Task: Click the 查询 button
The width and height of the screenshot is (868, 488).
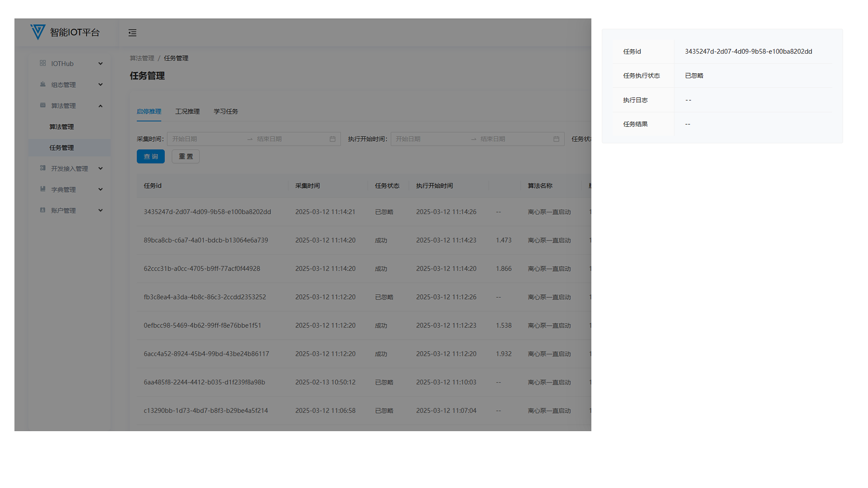Action: point(151,156)
